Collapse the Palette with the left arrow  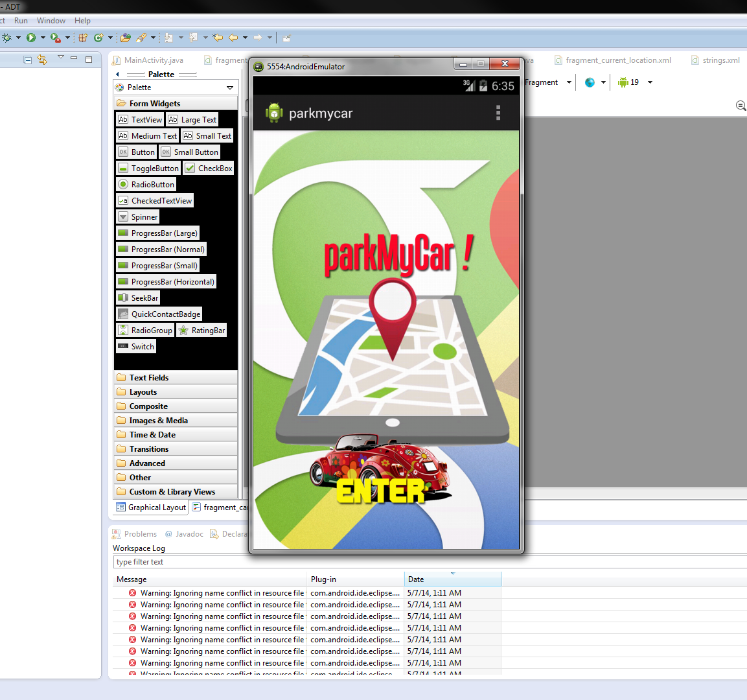point(118,75)
